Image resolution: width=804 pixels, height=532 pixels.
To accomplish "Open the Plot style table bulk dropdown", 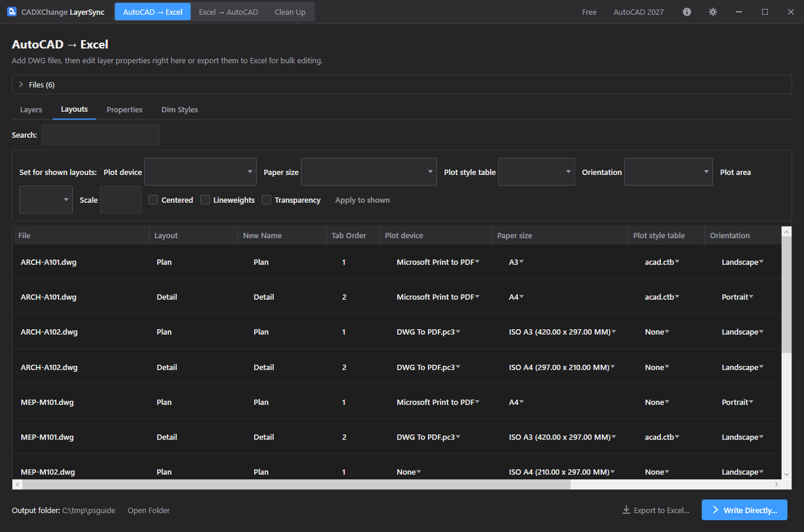I will coord(536,172).
